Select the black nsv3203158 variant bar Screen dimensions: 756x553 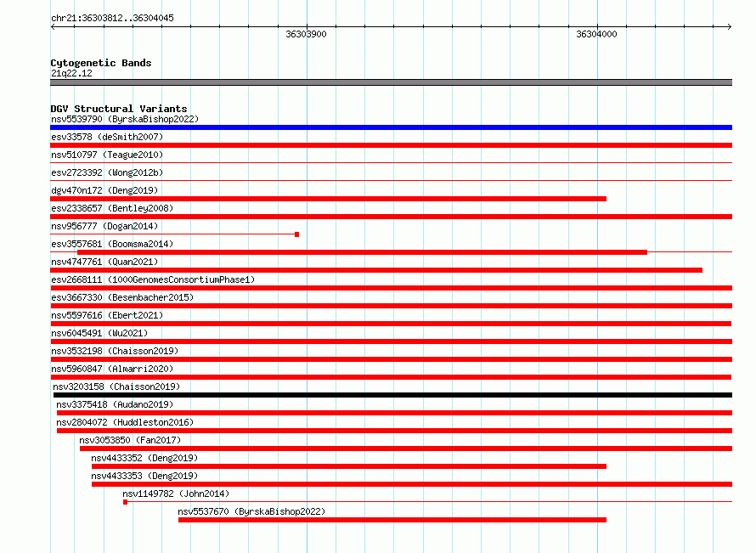coord(392,395)
